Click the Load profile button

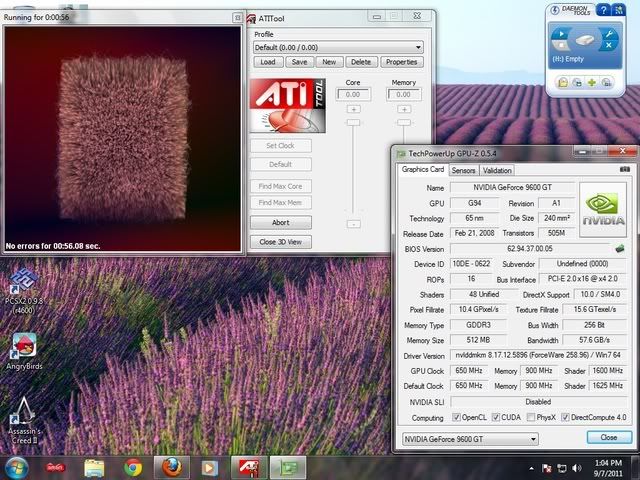pyautogui.click(x=268, y=62)
